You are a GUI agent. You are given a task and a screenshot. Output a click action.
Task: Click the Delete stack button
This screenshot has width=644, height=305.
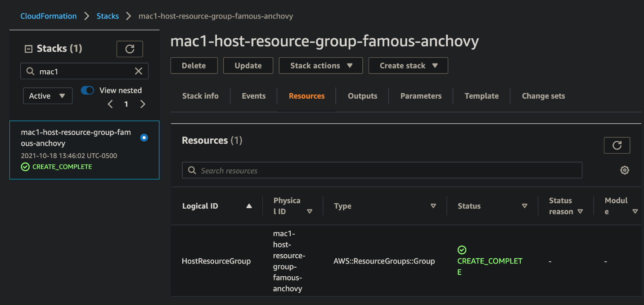point(194,65)
